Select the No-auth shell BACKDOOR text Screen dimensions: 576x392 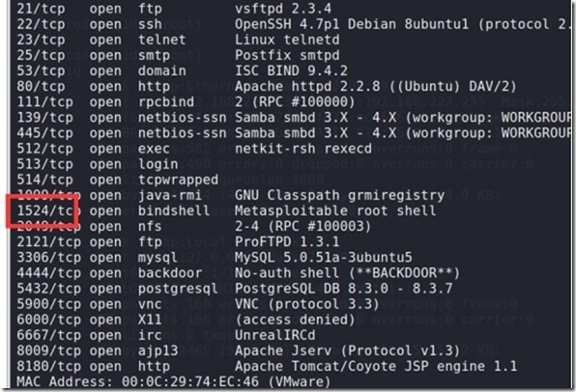point(348,273)
